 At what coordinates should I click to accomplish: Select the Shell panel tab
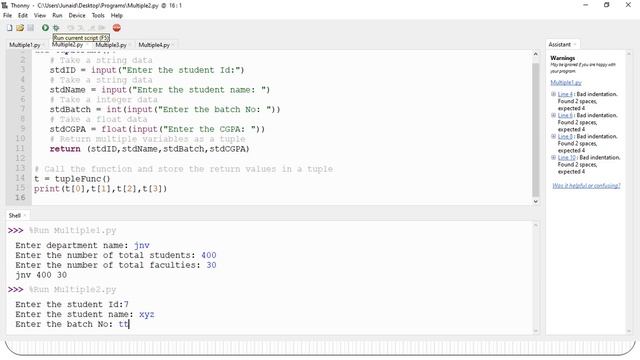[15, 216]
